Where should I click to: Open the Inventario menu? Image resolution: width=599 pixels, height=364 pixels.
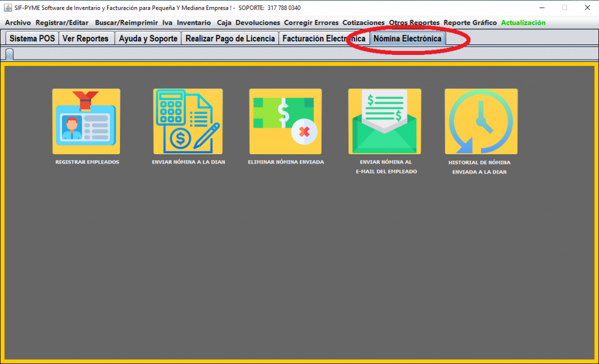(x=194, y=23)
